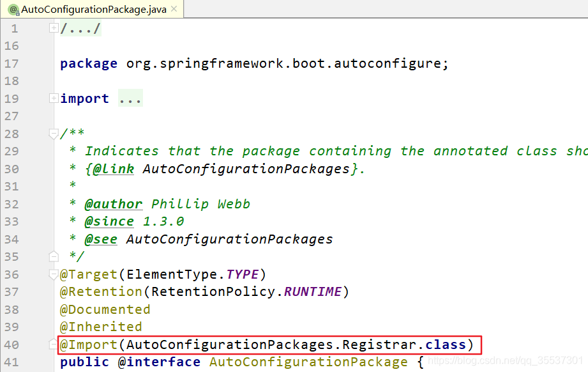Expand the folded import block at line 19

click(x=54, y=98)
